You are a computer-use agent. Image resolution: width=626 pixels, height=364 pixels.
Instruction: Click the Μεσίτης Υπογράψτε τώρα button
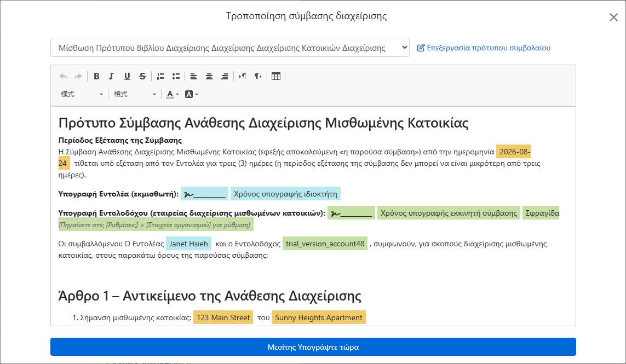pos(313,347)
